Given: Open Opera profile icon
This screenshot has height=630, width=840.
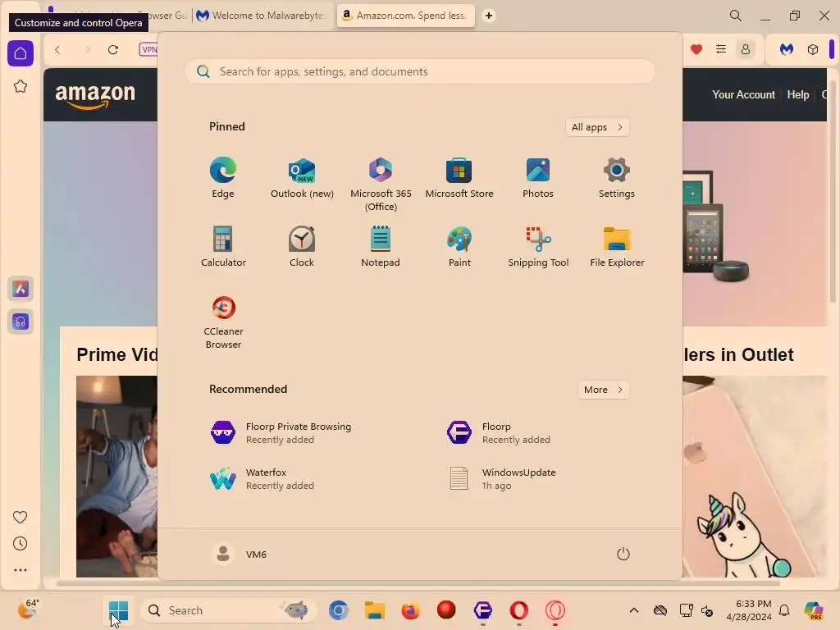Looking at the screenshot, I should (x=745, y=49).
